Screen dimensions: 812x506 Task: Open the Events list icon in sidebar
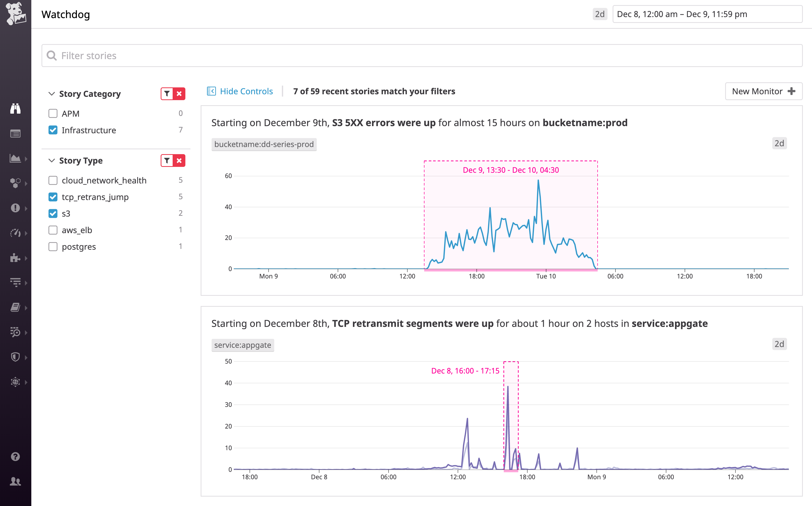click(16, 133)
